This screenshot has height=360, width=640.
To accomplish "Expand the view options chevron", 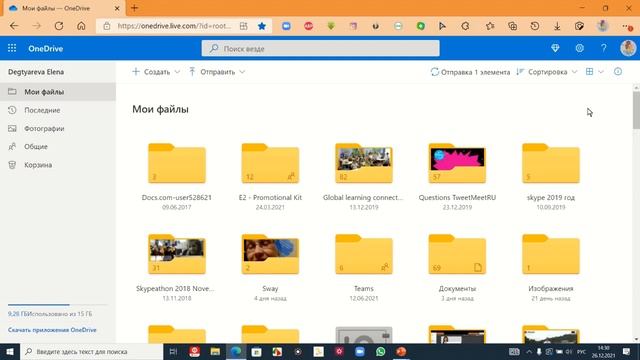I will click(x=601, y=72).
